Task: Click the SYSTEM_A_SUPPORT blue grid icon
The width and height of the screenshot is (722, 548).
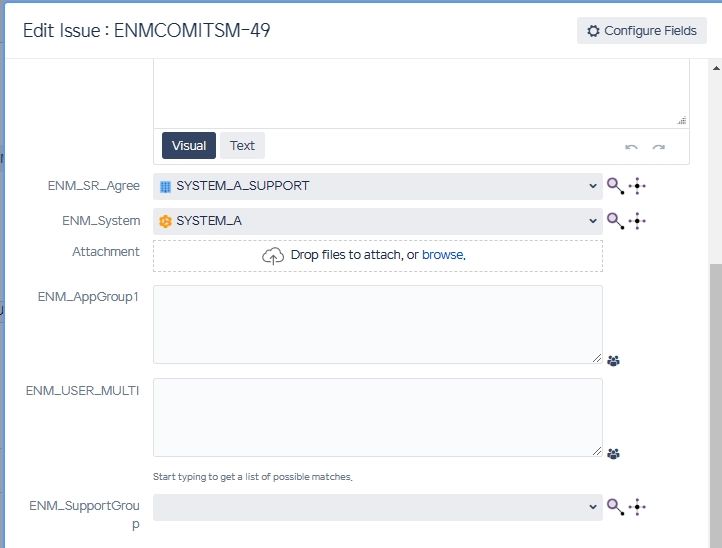Action: point(165,187)
